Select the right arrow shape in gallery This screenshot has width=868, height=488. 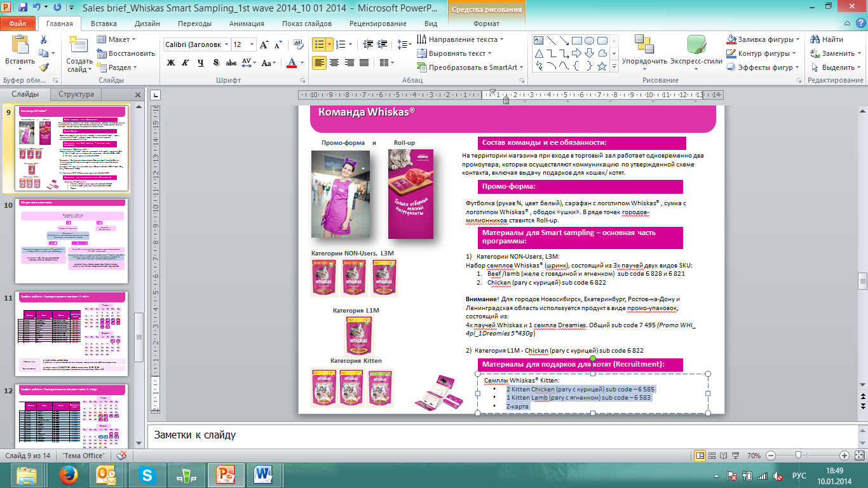[576, 53]
